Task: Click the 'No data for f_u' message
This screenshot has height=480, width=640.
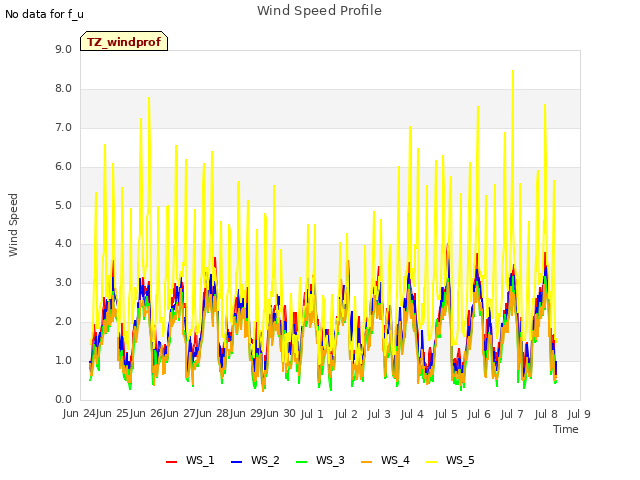Action: 44,14
